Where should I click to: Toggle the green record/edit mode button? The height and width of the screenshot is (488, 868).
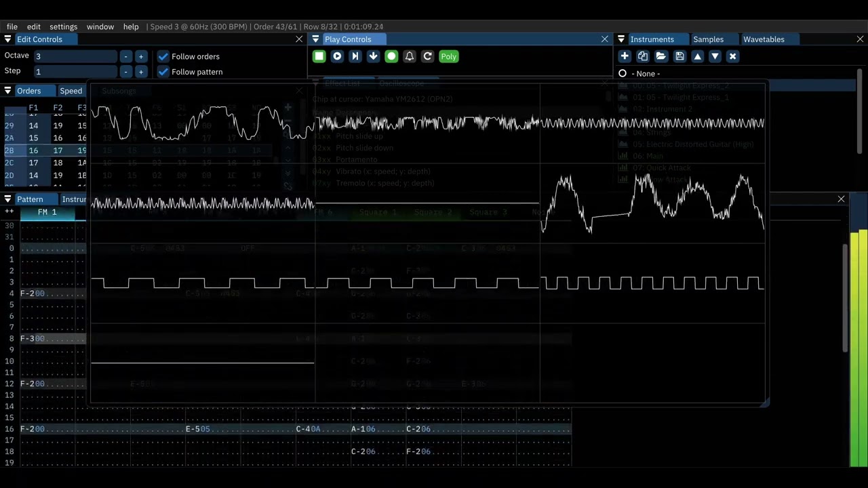391,56
